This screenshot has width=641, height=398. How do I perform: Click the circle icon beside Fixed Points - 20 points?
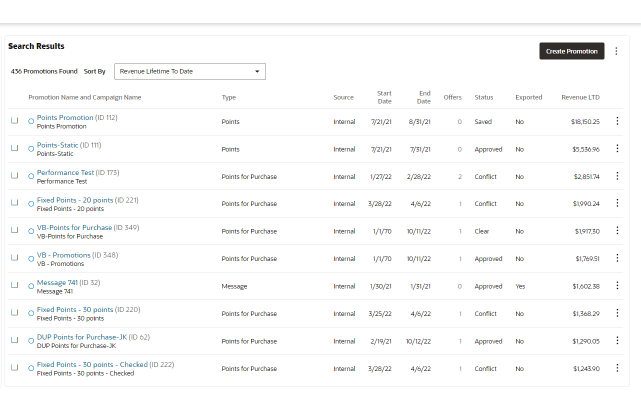tap(31, 203)
